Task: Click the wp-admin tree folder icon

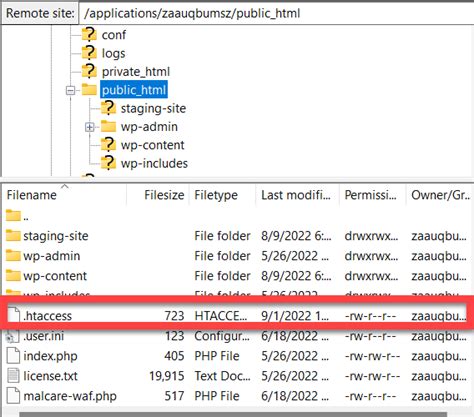Action: pos(108,126)
